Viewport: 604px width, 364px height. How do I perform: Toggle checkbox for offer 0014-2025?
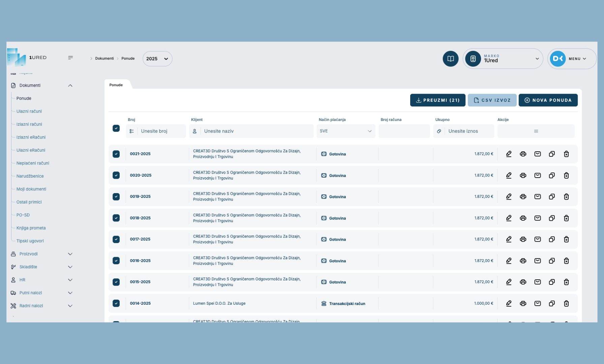[x=116, y=303]
